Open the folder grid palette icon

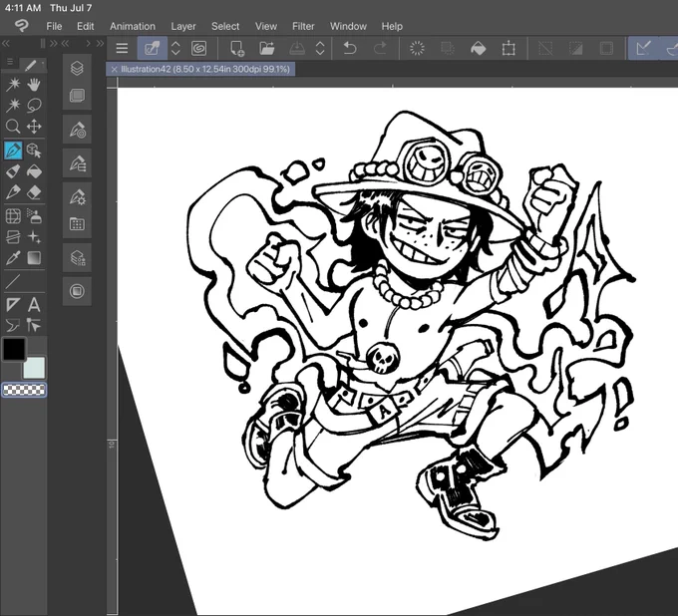77,224
